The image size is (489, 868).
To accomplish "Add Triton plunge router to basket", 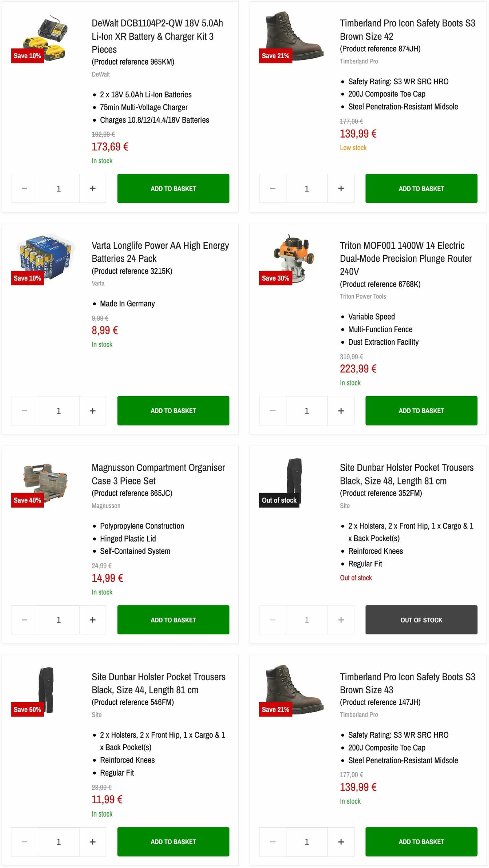I will (421, 410).
